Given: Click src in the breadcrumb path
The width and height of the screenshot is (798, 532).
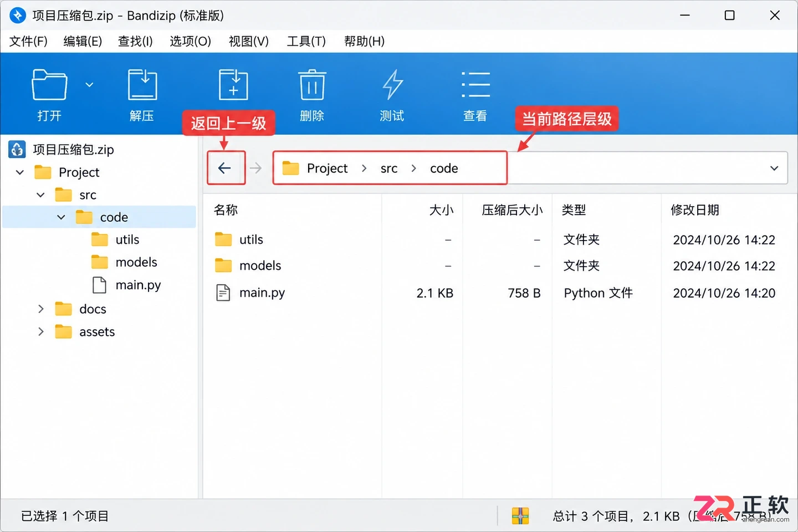Looking at the screenshot, I should click(389, 168).
